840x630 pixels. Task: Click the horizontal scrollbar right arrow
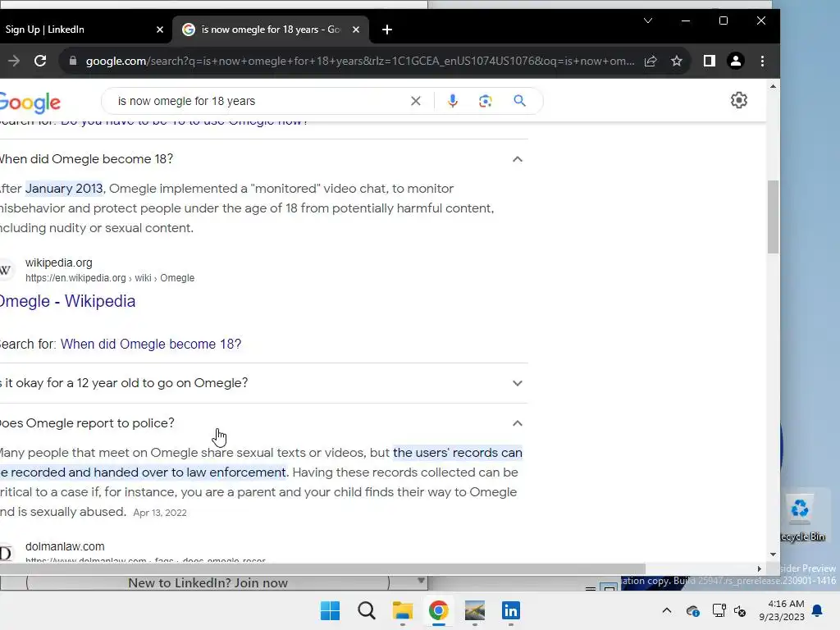click(759, 568)
